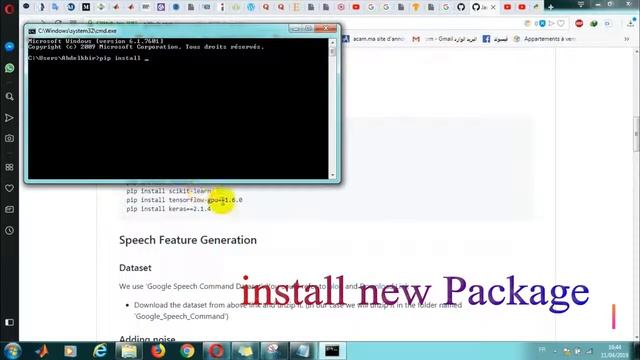Open the green extension icon in toolbar

tap(594, 24)
